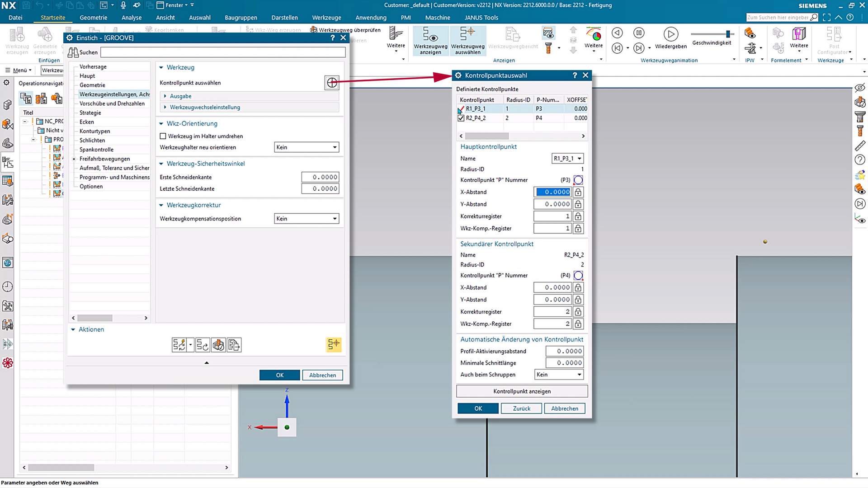868x488 pixels.
Task: Lock the main Korrekturregister value
Action: 578,216
